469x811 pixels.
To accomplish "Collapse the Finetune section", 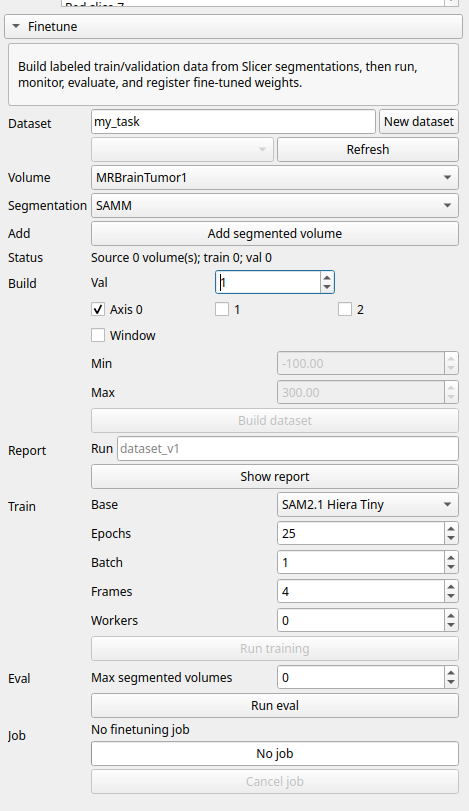I will pyautogui.click(x=233, y=26).
